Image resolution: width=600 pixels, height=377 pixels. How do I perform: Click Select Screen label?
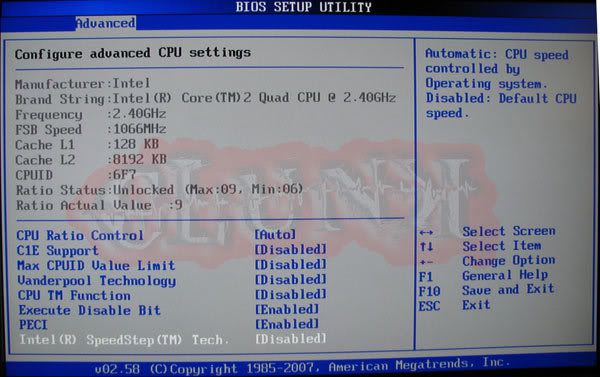tap(509, 231)
